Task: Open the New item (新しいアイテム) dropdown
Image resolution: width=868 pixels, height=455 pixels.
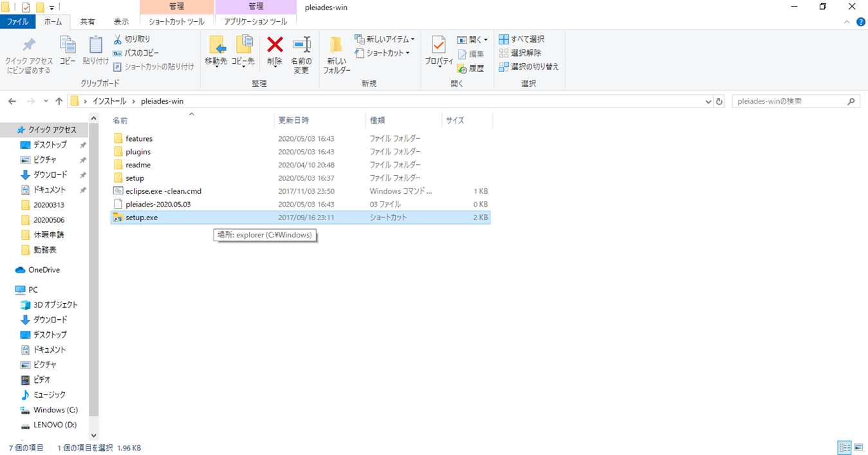Action: (385, 39)
